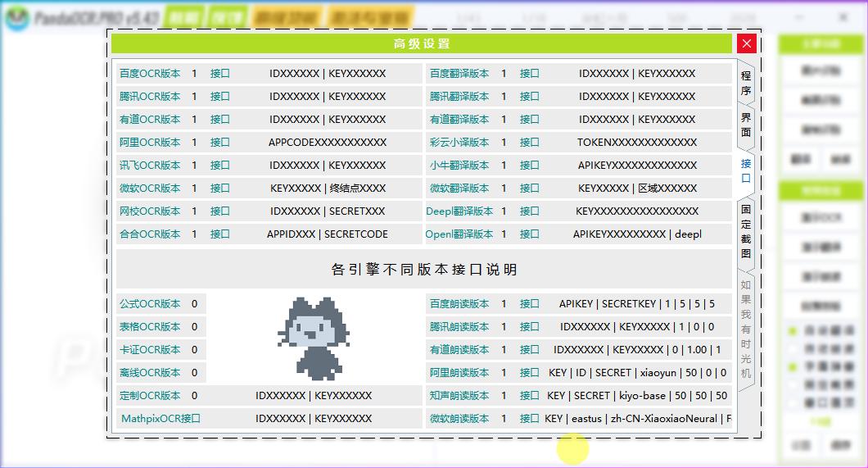Viewport: 868px width, 468px height.
Task: Open 接口 link in 百度翻译 row
Action: (529, 73)
